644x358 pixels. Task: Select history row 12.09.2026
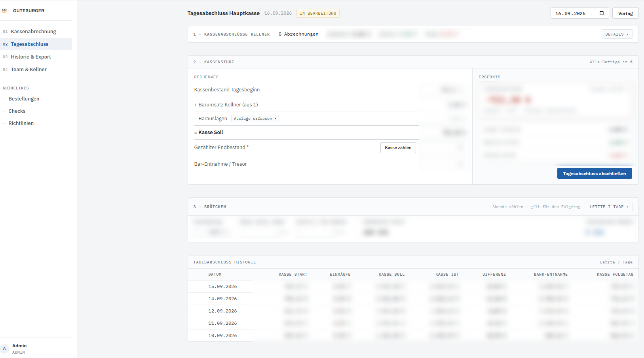coord(413,311)
